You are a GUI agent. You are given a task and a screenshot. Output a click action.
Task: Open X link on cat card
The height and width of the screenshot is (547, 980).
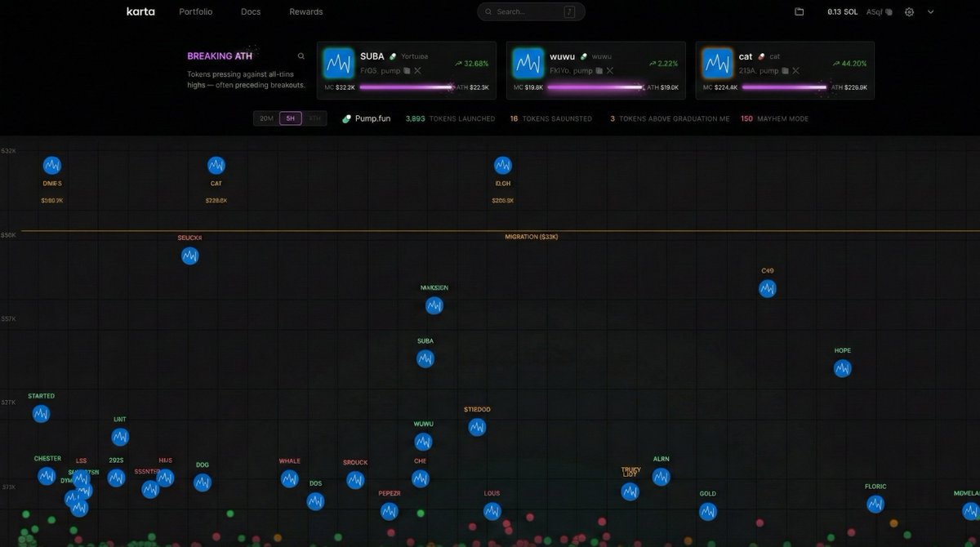(x=796, y=71)
